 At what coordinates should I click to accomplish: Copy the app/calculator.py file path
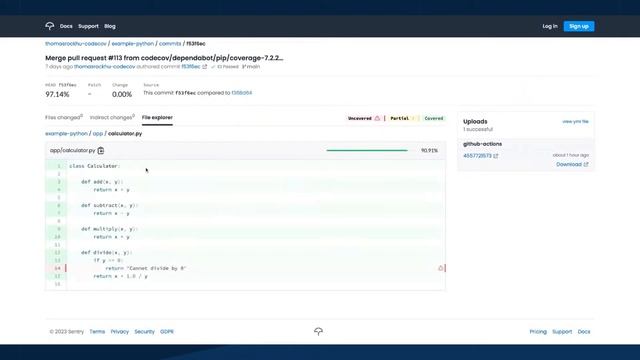(x=101, y=151)
